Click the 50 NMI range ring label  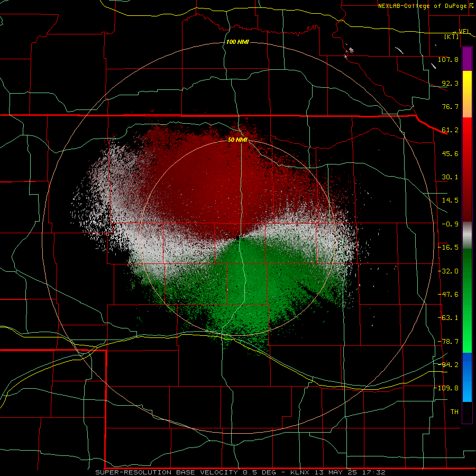(x=237, y=140)
